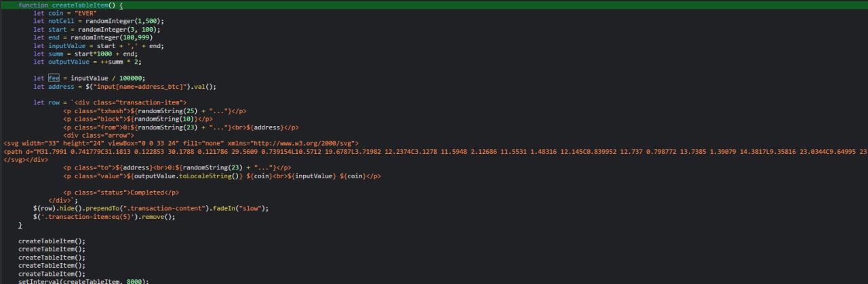Click the highlighted fee variable
868x284 pixels.
click(54, 78)
